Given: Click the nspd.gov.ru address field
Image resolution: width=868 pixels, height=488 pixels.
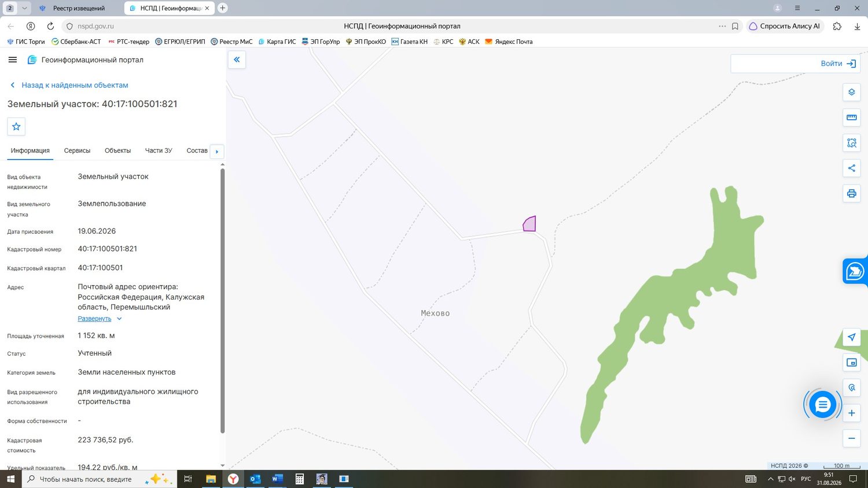Looking at the screenshot, I should pyautogui.click(x=95, y=26).
